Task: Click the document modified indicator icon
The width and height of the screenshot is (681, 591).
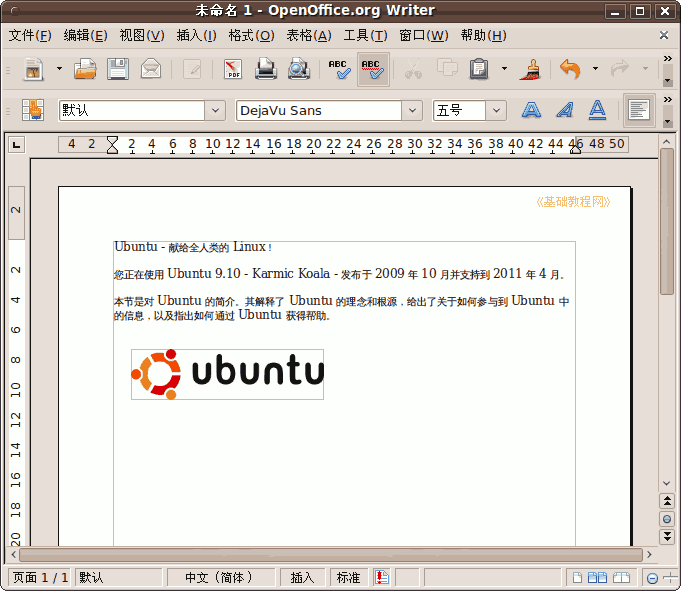Action: (382, 578)
